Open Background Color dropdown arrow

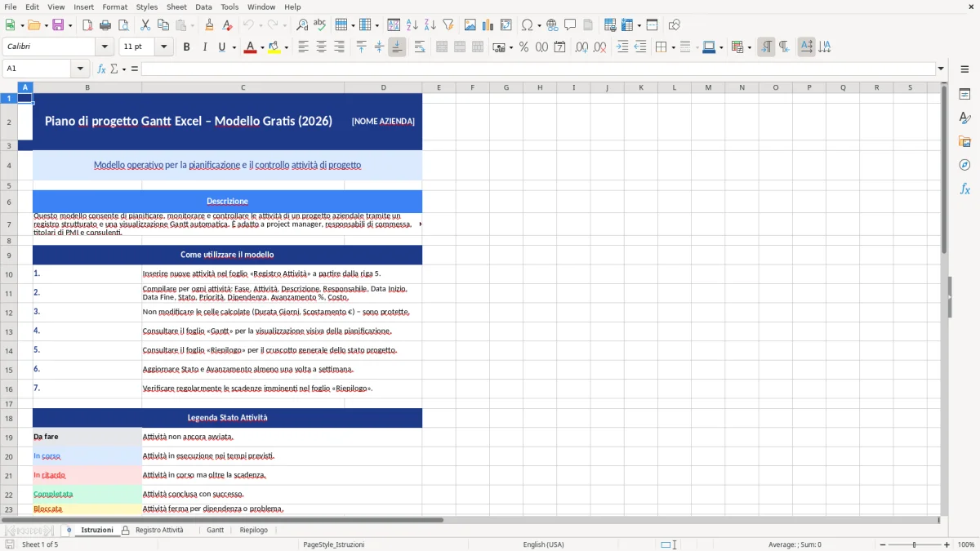click(286, 47)
